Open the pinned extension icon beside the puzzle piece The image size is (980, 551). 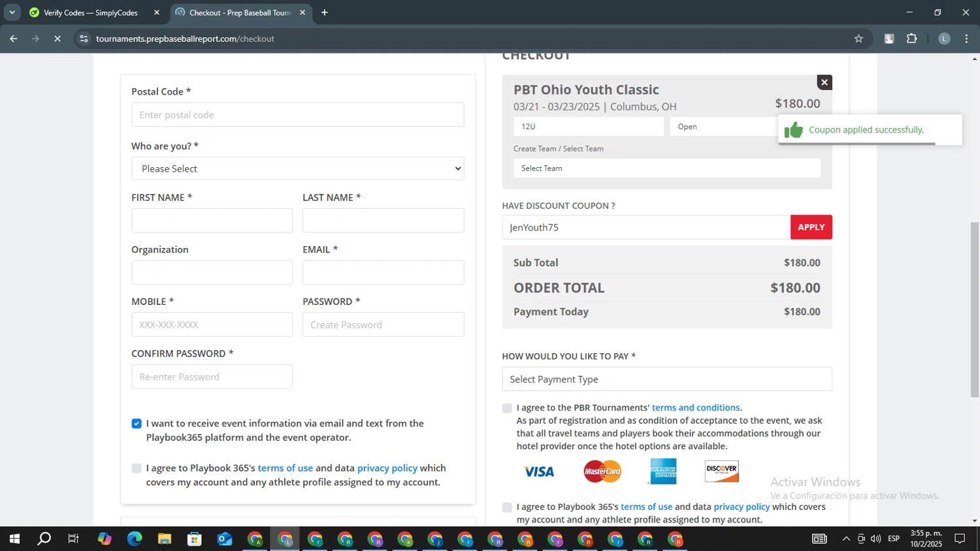889,39
